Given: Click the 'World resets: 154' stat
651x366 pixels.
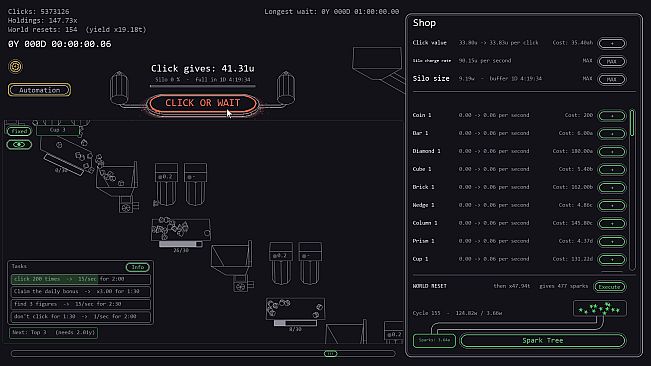Looking at the screenshot, I should pyautogui.click(x=77, y=29).
